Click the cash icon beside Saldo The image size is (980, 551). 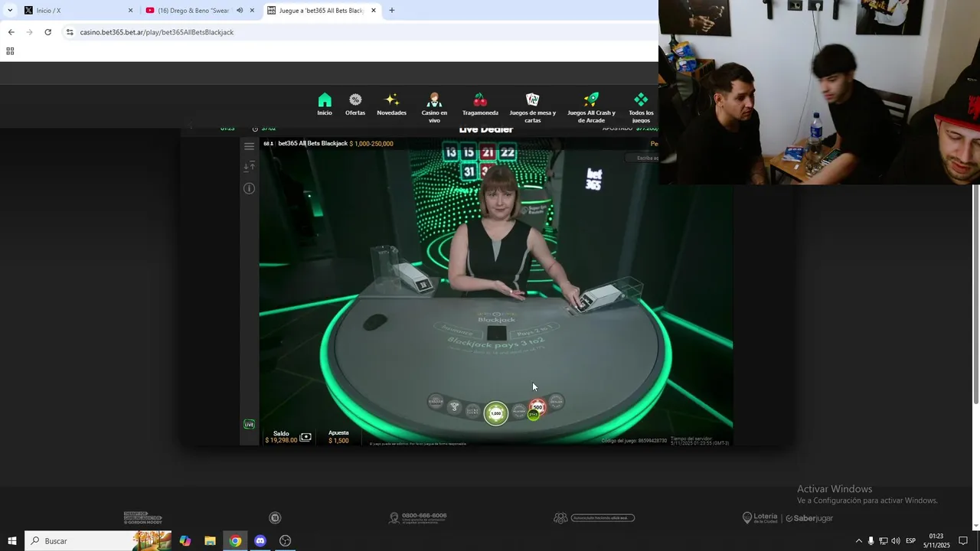point(305,437)
